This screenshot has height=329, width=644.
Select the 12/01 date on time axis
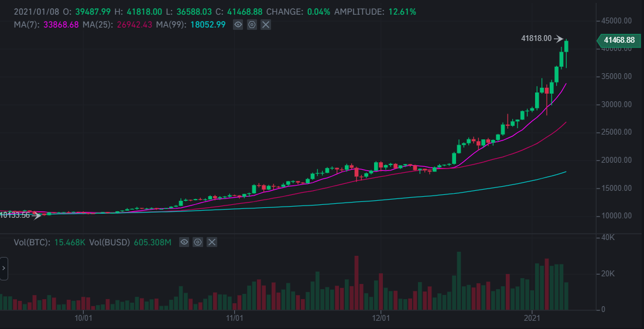tap(381, 318)
